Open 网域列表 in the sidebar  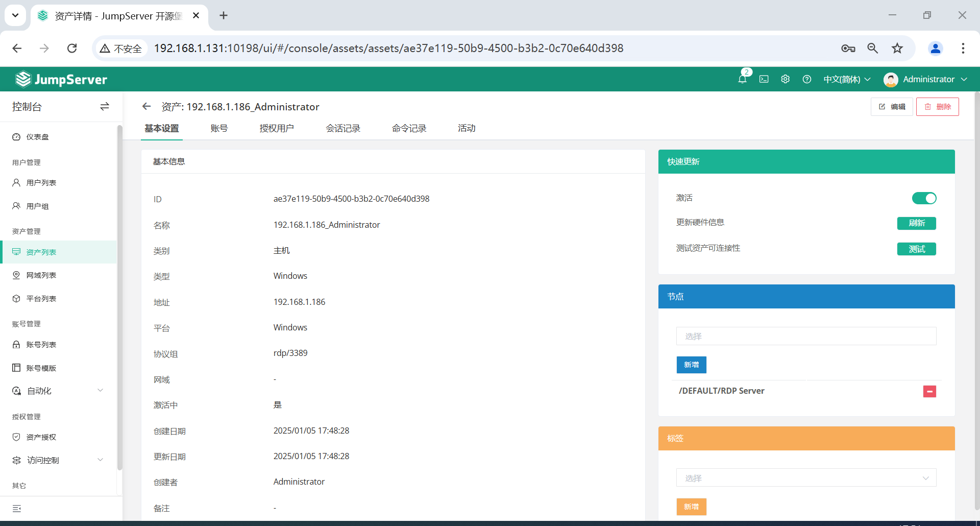[58, 275]
